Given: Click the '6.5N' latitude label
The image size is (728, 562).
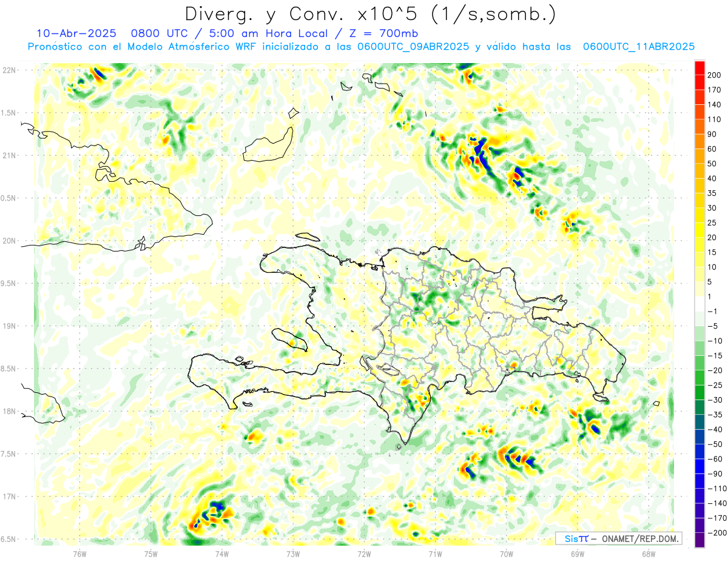Looking at the screenshot, I should [7, 539].
